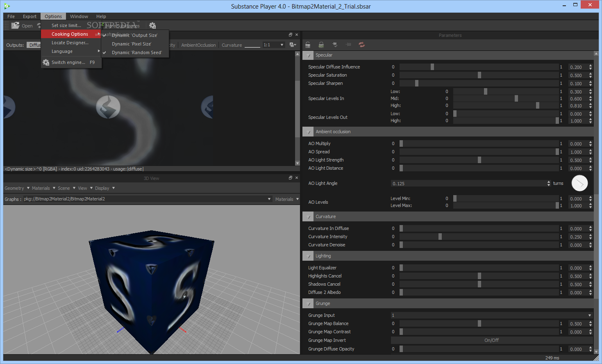The image size is (602, 364).
Task: Toggle Dynamic 'Pixel Size' option
Action: 135,44
